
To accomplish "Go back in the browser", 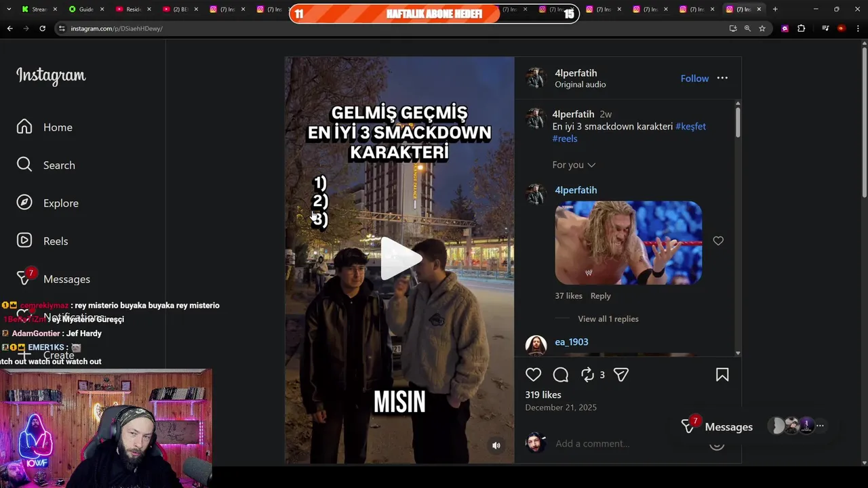I will (9, 28).
